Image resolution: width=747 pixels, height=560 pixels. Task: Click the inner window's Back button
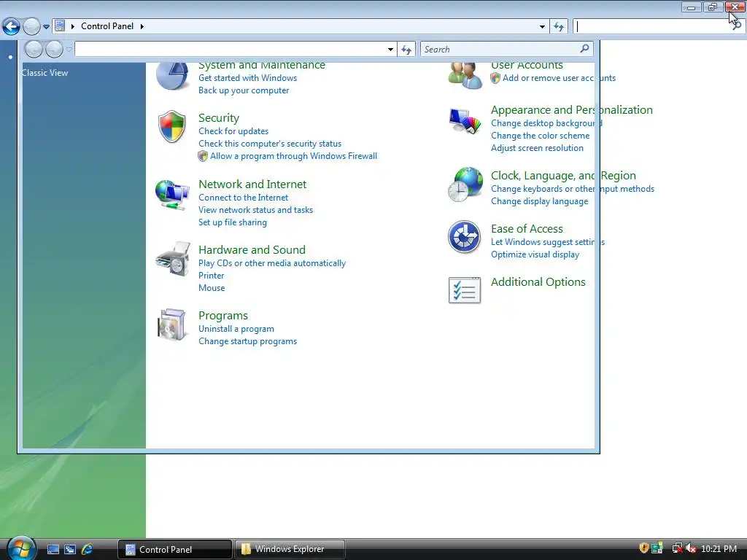tap(34, 49)
